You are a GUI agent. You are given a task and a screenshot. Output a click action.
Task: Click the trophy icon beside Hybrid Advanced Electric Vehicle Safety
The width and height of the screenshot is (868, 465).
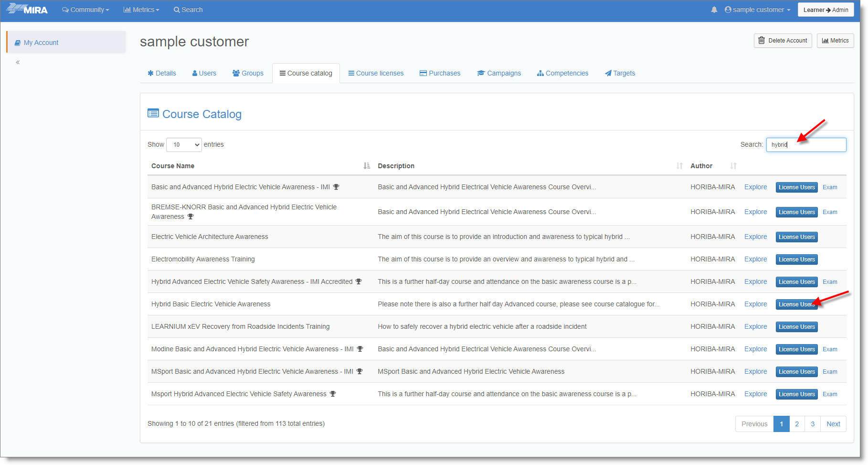(359, 281)
